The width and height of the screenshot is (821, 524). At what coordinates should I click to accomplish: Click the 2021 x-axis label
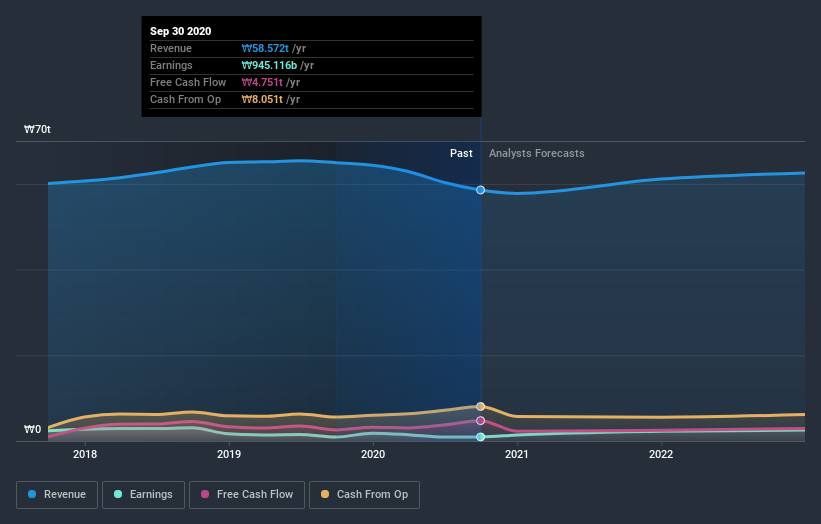517,454
